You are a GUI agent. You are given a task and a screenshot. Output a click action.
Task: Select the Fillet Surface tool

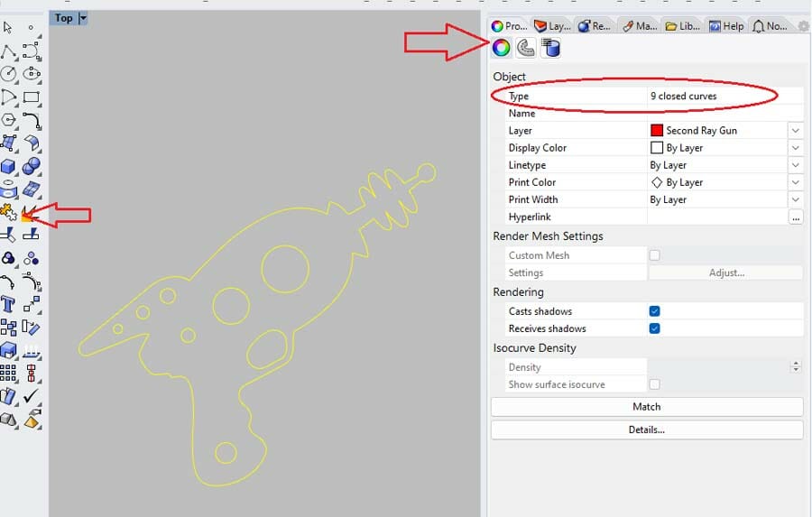[31, 143]
